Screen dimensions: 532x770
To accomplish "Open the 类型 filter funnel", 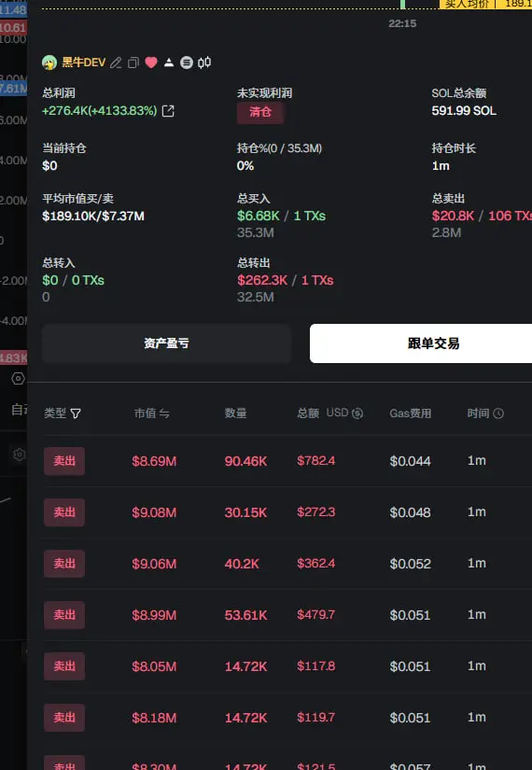I will click(76, 413).
